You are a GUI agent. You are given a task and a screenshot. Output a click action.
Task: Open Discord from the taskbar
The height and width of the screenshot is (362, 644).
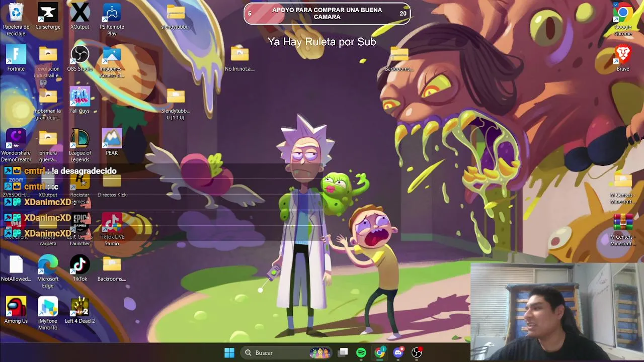pos(398,352)
